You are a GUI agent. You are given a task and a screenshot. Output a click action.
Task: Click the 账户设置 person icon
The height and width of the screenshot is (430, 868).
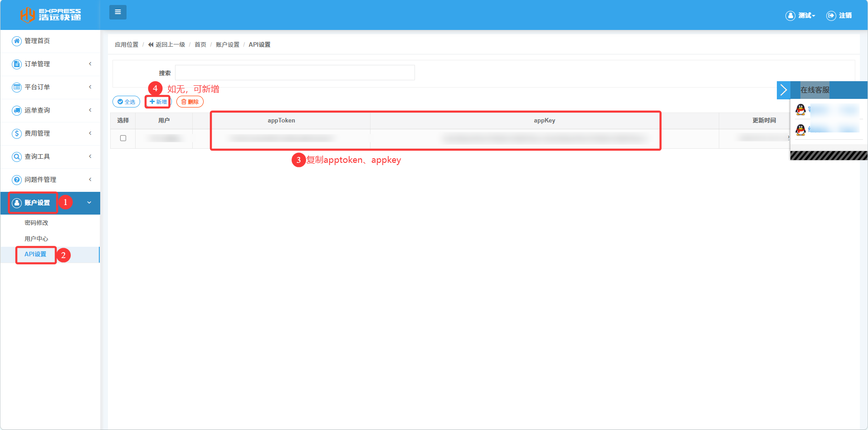point(17,203)
